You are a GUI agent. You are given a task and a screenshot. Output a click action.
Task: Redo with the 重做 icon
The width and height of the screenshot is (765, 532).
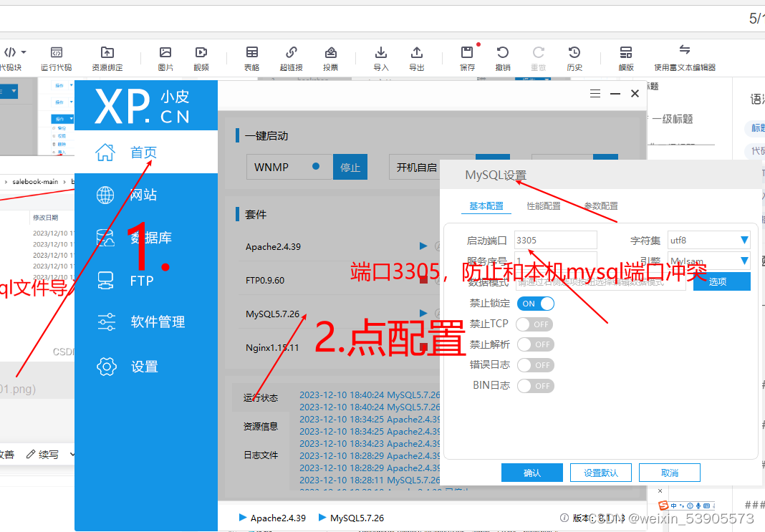tap(538, 52)
